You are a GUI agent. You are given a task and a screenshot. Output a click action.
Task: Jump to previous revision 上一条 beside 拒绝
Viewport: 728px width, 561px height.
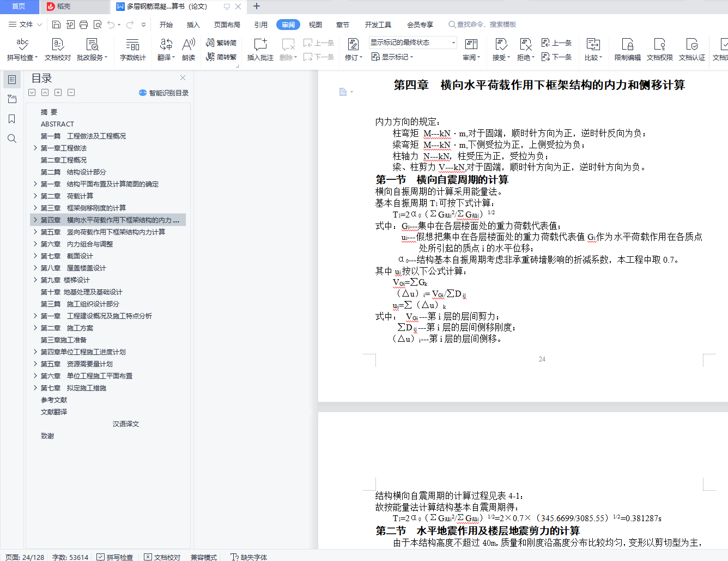coord(557,43)
